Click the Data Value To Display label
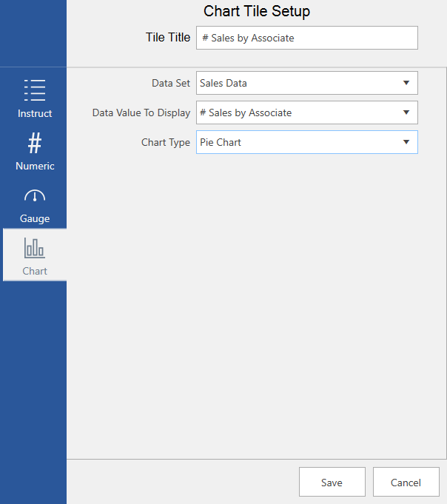Screen dimensions: 447x504 pos(141,112)
